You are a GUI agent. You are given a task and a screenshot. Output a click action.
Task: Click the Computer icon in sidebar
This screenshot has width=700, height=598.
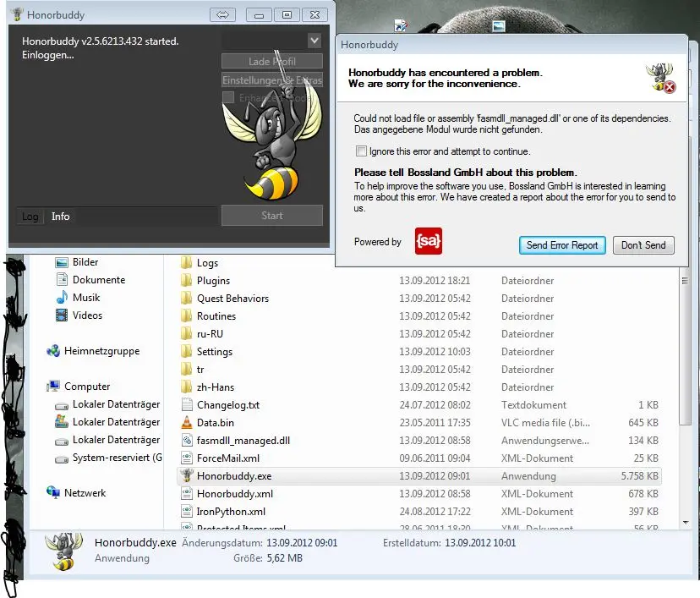pyautogui.click(x=53, y=387)
